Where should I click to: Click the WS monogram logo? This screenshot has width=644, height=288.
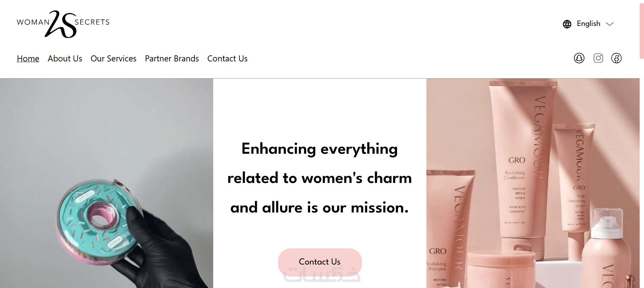[x=61, y=24]
